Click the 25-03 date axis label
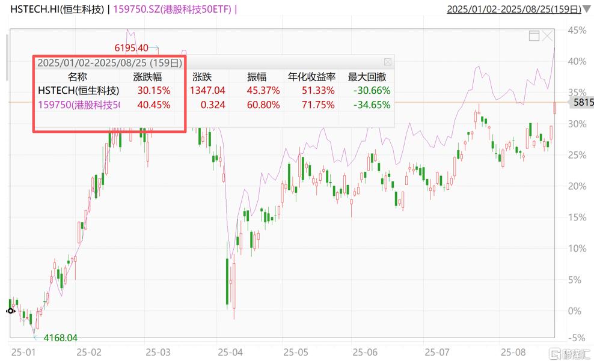This screenshot has width=594, height=364. [x=158, y=353]
